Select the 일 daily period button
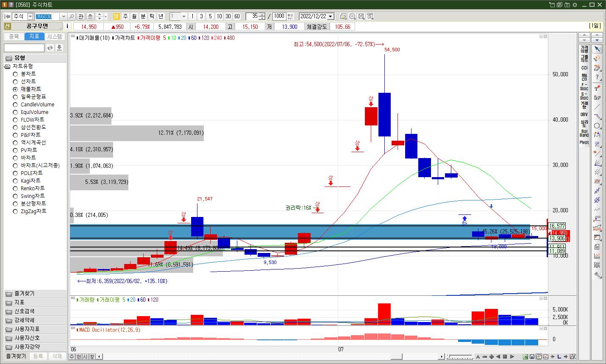Viewport: 606px width, 364px height. [x=117, y=17]
